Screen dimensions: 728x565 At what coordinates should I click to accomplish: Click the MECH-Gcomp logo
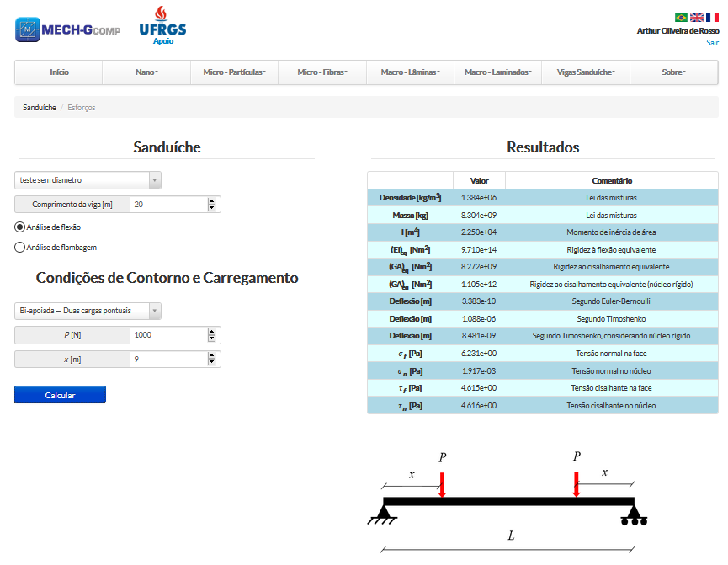click(x=67, y=29)
